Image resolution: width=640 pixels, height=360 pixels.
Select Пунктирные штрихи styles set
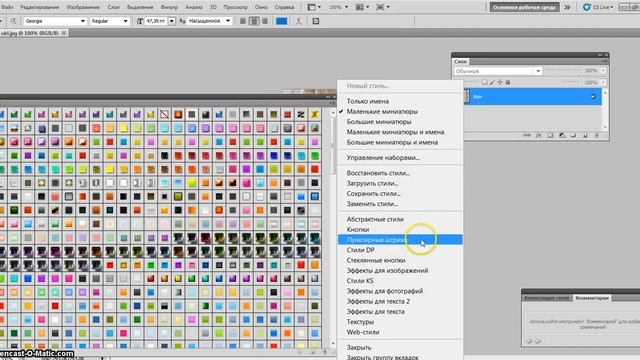click(x=400, y=240)
